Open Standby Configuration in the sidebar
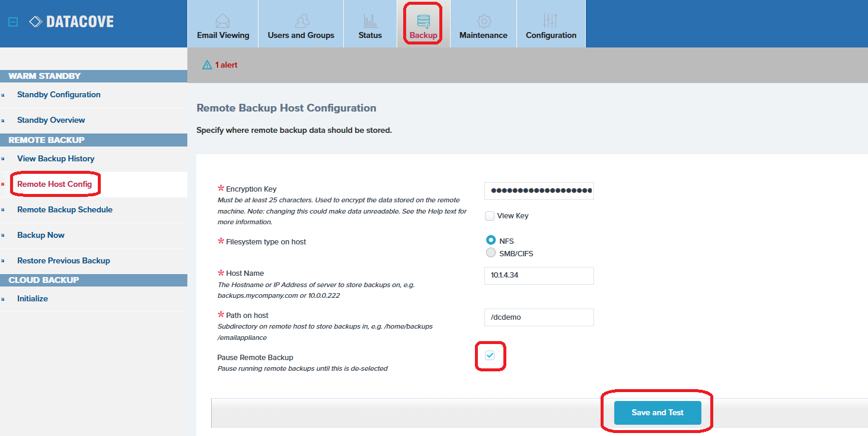The height and width of the screenshot is (436, 868). (59, 95)
